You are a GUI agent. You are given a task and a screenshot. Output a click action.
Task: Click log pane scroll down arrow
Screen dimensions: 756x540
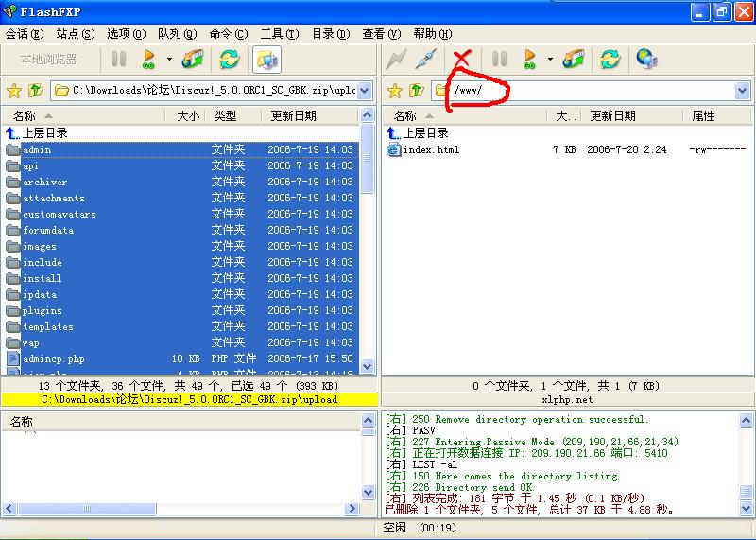(746, 508)
